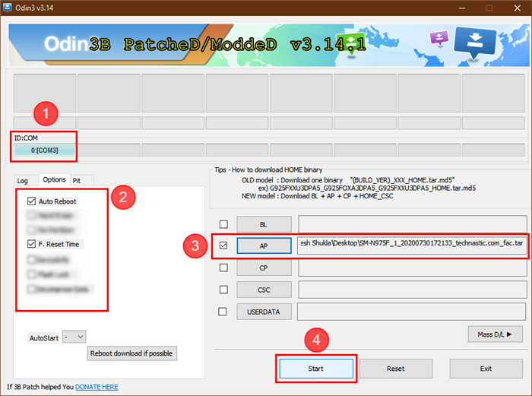Enable the CSC file checkbox
Image resolution: width=532 pixels, height=396 pixels.
(x=223, y=290)
